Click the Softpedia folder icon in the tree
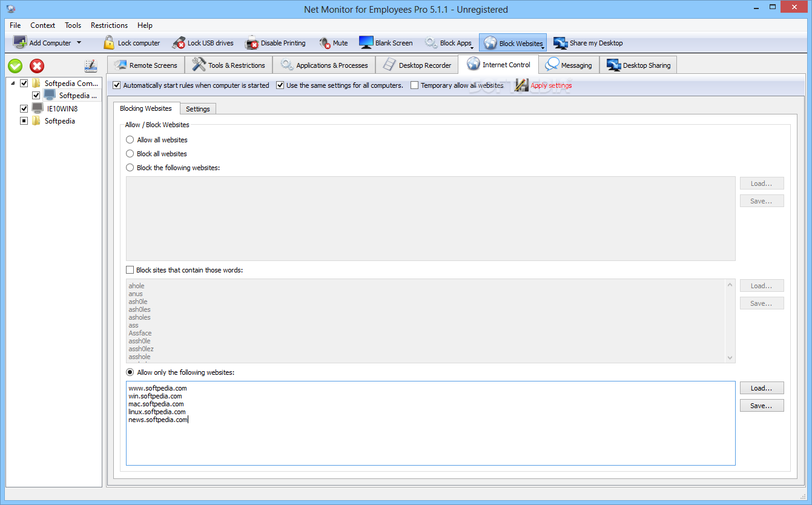The width and height of the screenshot is (812, 505). [36, 120]
